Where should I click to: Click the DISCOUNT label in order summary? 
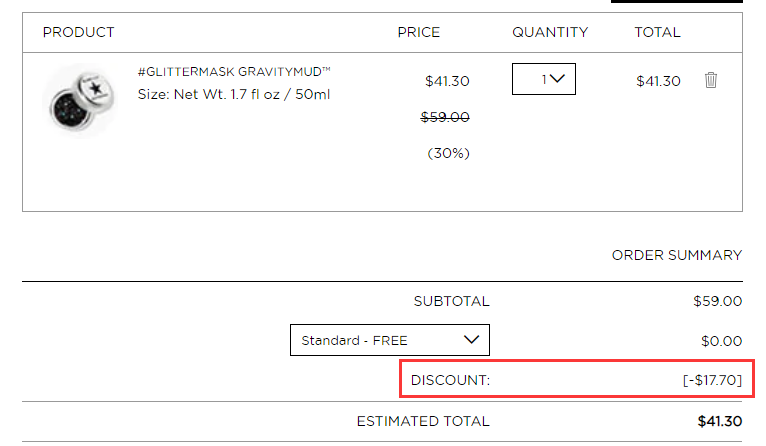(450, 380)
